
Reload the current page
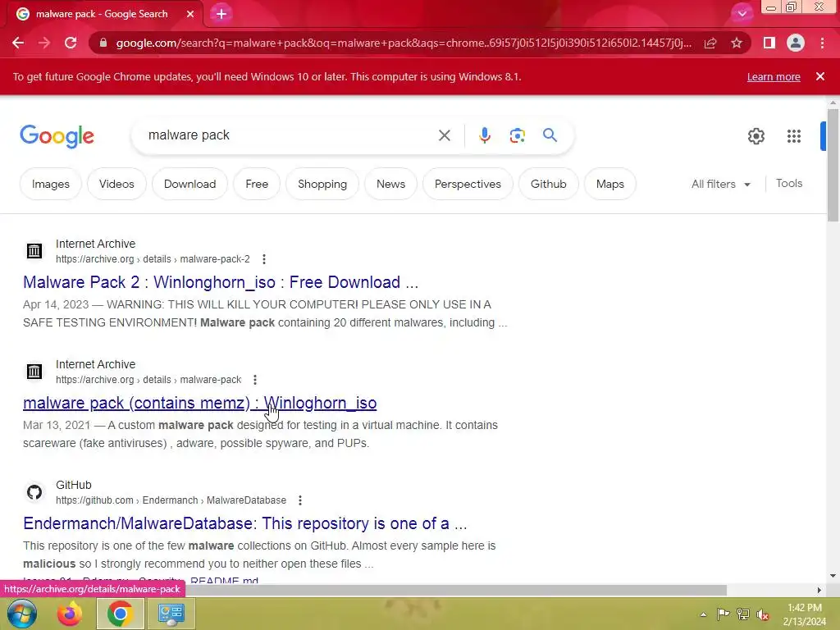(x=71, y=43)
